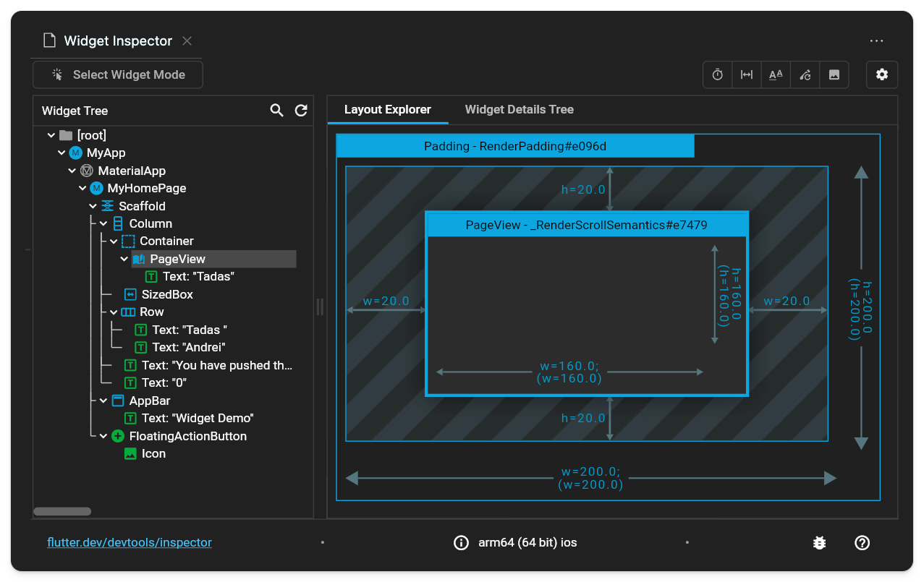Click the Container dashed-box icon
This screenshot has height=582, width=924.
point(128,241)
